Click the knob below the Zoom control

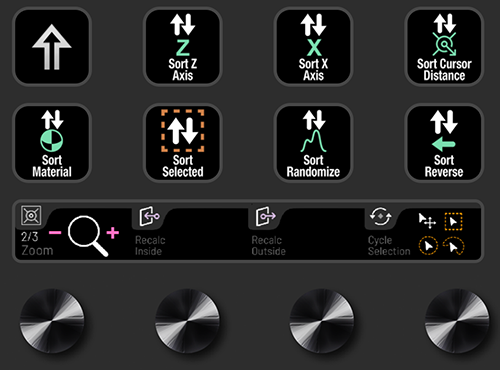(x=52, y=321)
